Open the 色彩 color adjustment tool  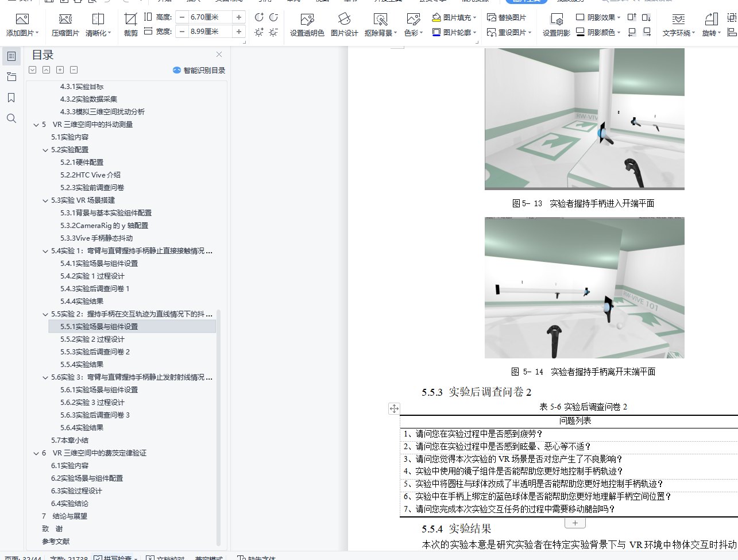413,25
